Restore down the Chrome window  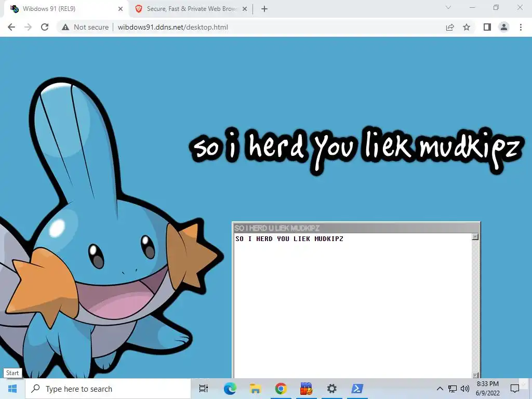point(496,7)
